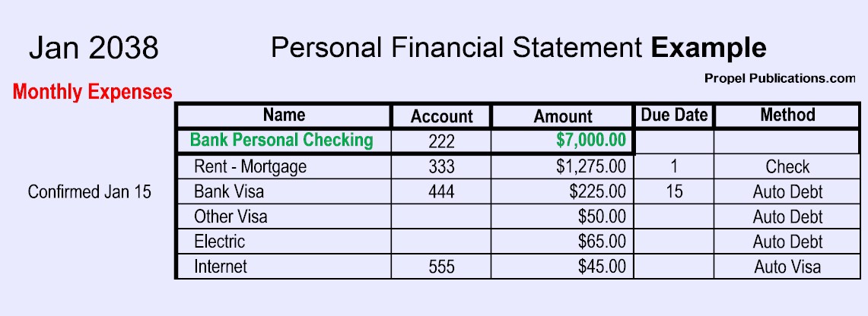Click the Monthly Expenses heading
Screen dimensions: 868x316
coord(93,93)
